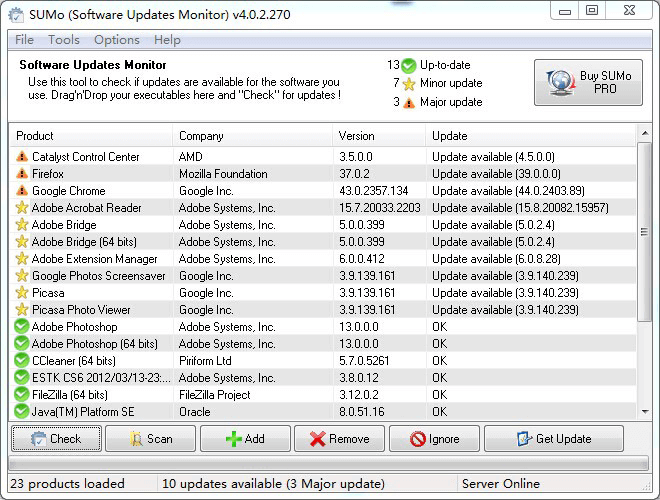Click the SUMo app icon in title bar
The image size is (660, 500).
(x=16, y=15)
